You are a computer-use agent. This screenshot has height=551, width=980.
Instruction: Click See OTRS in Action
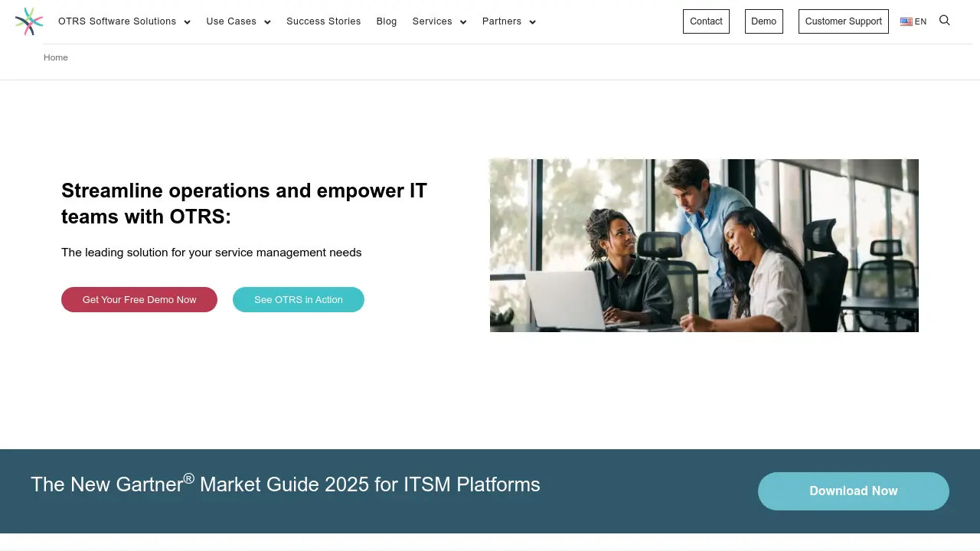pos(298,299)
